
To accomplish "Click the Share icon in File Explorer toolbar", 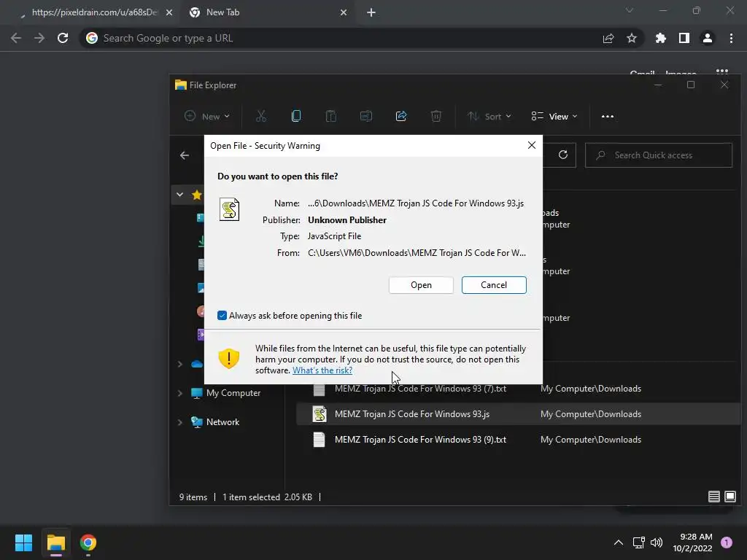I will pyautogui.click(x=401, y=116).
